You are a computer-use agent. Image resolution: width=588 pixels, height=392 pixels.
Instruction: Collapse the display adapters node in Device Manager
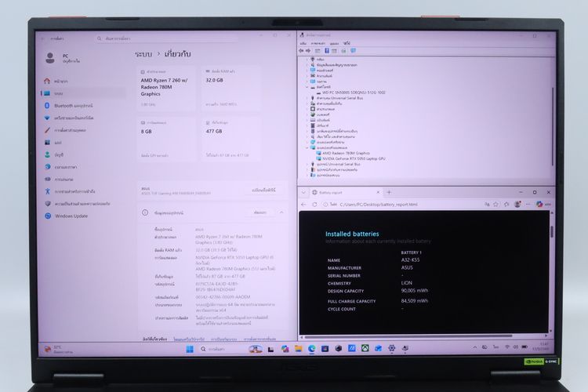pyautogui.click(x=307, y=148)
